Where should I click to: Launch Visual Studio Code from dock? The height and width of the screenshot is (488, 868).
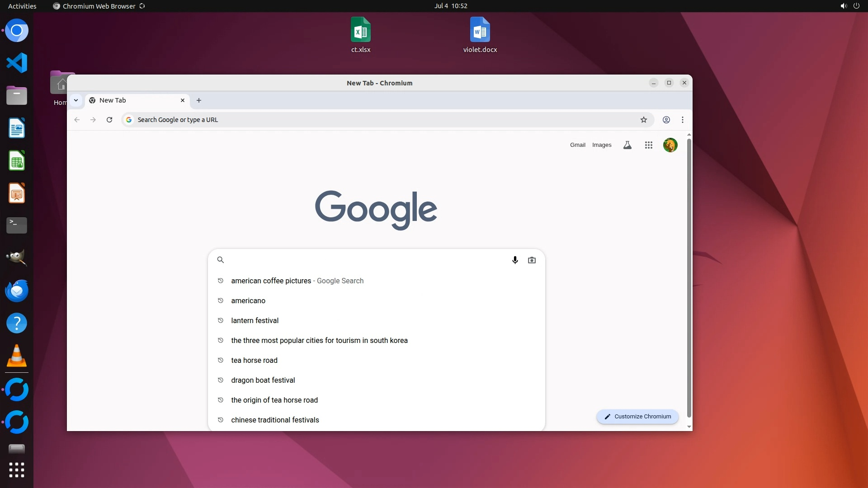pyautogui.click(x=17, y=63)
